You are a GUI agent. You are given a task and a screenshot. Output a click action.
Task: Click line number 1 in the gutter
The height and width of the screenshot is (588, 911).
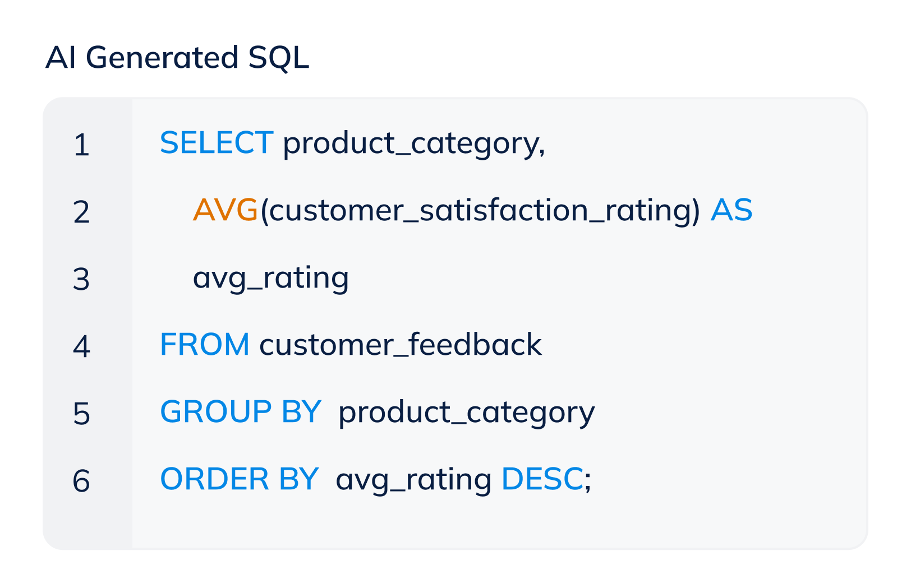(81, 145)
